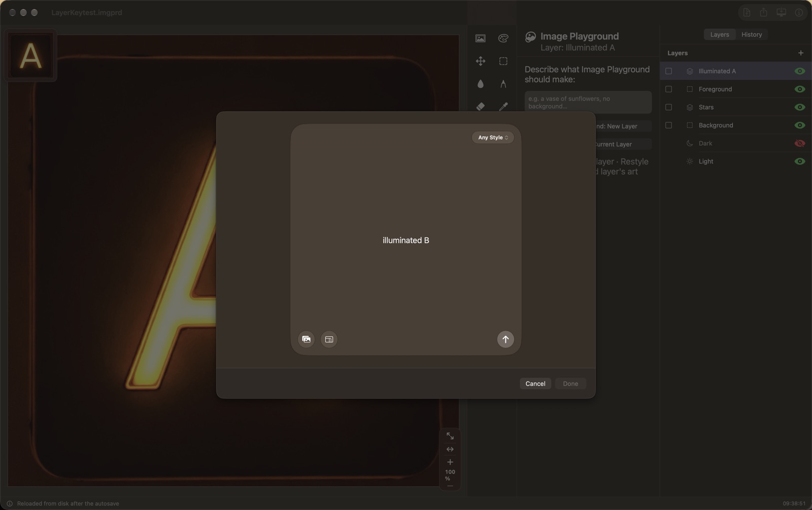The height and width of the screenshot is (510, 812).
Task: Click the canvas thumbnail showing letter A
Action: coord(30,56)
